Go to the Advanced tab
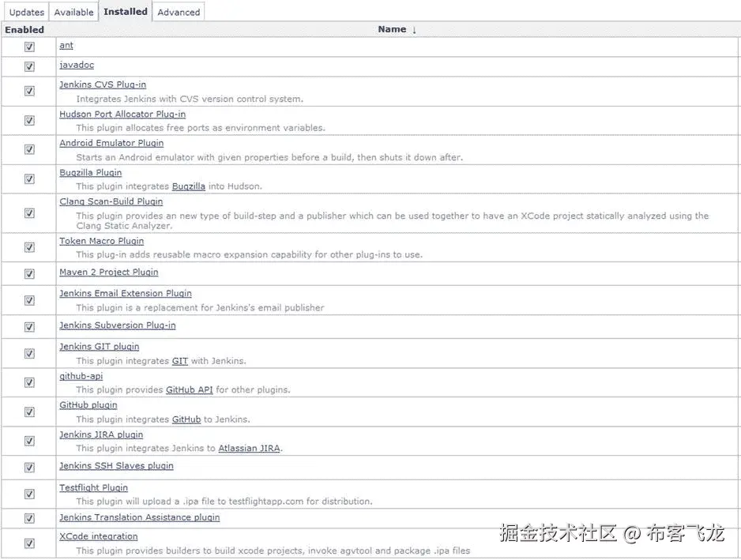Image resolution: width=741 pixels, height=560 pixels. click(179, 13)
